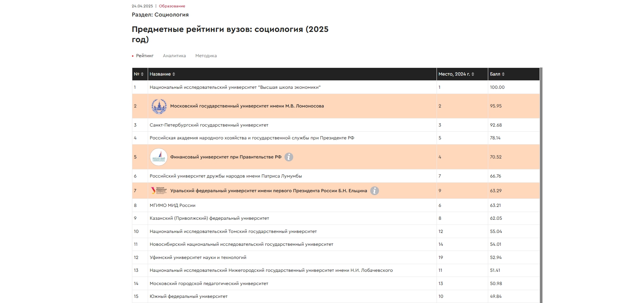Sort table by the № column arrows
The height and width of the screenshot is (303, 644).
point(142,74)
